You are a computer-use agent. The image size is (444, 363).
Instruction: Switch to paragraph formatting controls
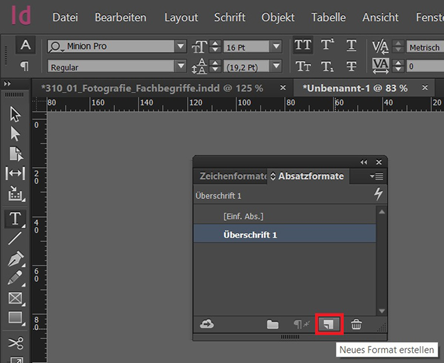(25, 66)
